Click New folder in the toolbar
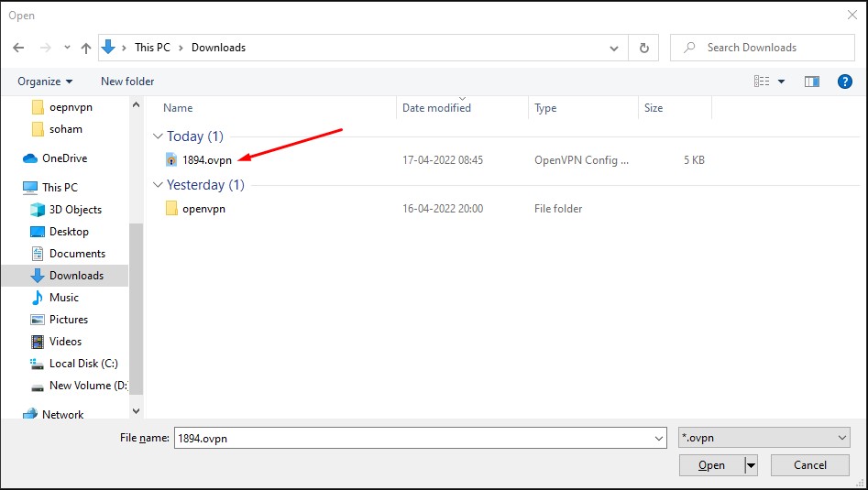868x490 pixels. coord(127,82)
